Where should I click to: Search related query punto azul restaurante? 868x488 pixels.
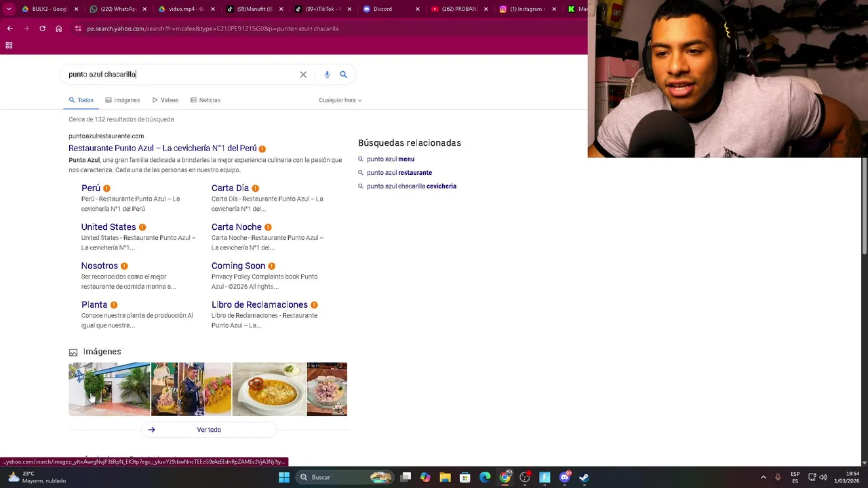coord(399,173)
